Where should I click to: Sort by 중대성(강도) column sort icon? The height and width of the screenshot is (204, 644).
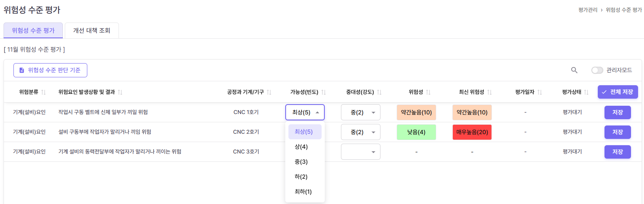pos(379,92)
